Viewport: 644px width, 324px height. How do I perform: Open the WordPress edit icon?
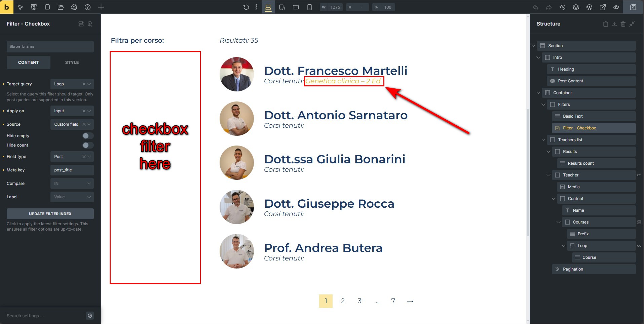589,7
